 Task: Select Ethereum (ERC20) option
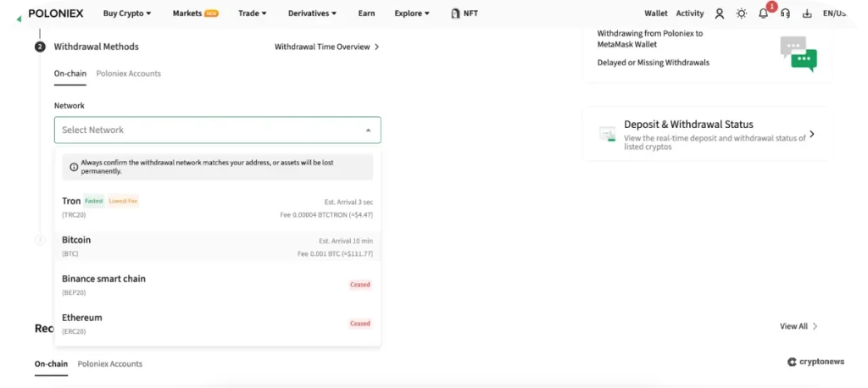(218, 324)
